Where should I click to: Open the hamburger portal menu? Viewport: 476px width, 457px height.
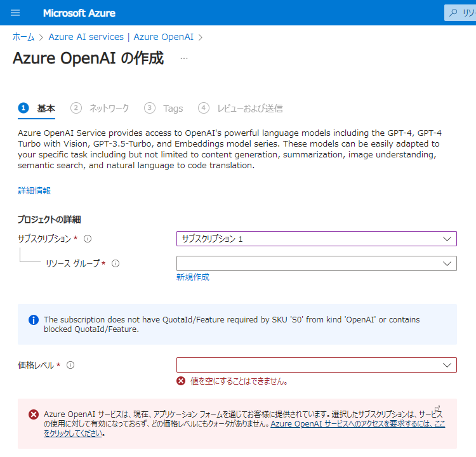coord(15,13)
